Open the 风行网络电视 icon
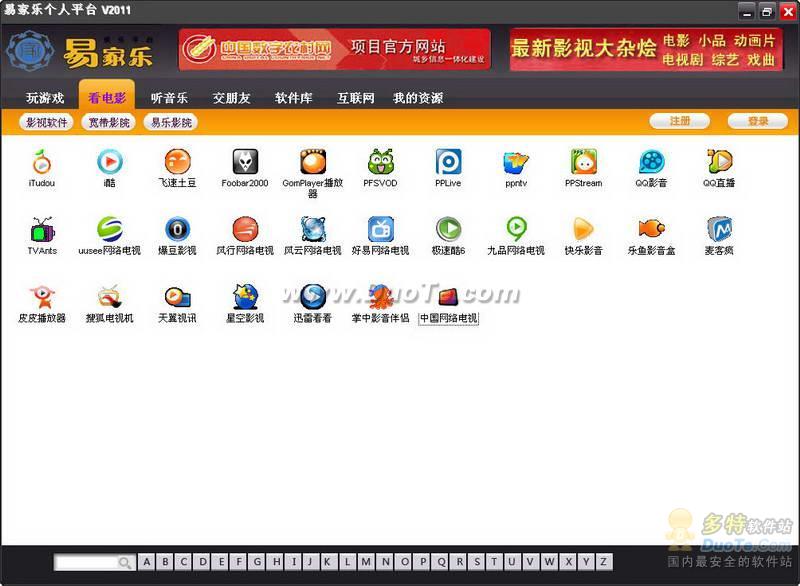Screen dimensions: 800x586 pyautogui.click(x=245, y=230)
